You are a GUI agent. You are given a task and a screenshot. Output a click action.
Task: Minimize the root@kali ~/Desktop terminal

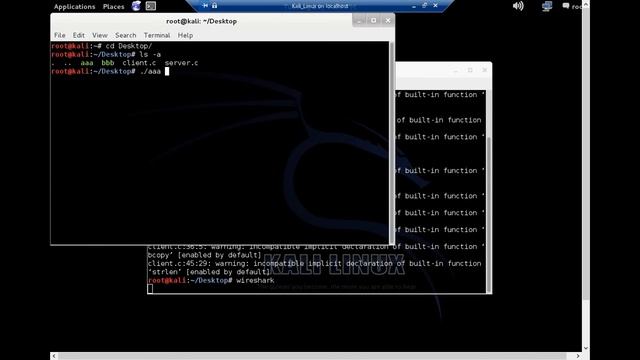[x=359, y=20]
